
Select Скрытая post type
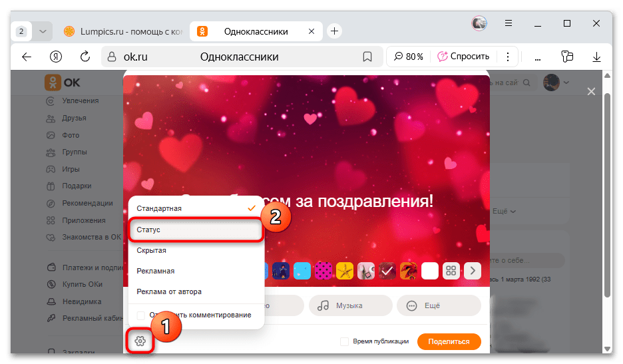click(x=196, y=251)
